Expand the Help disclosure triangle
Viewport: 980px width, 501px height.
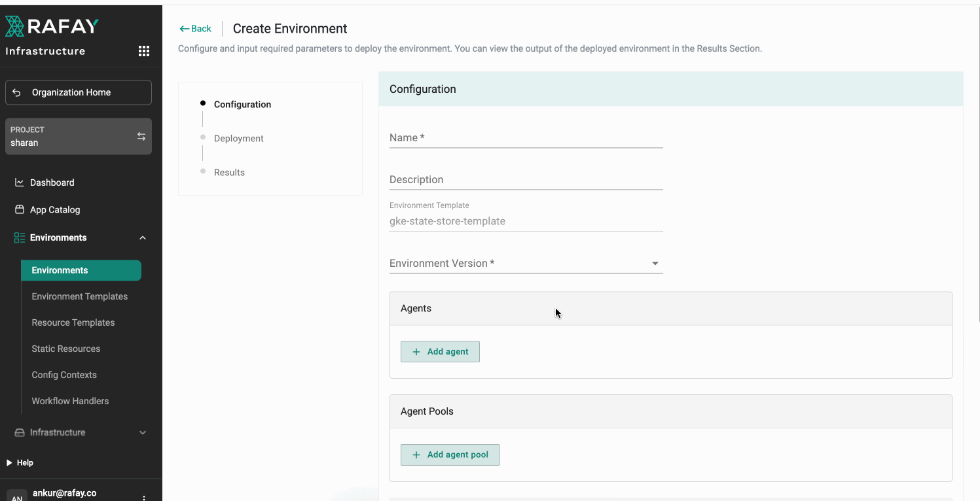coord(10,462)
